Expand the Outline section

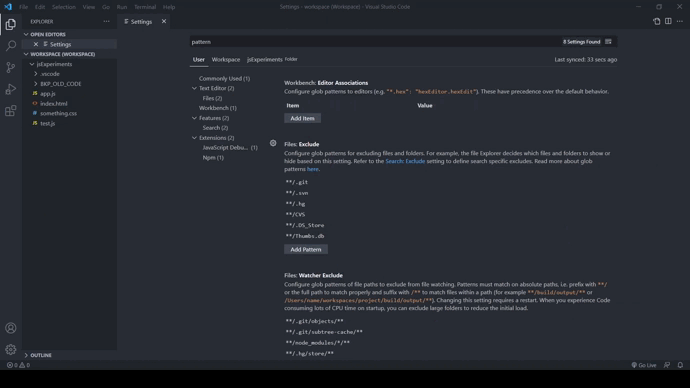point(26,355)
